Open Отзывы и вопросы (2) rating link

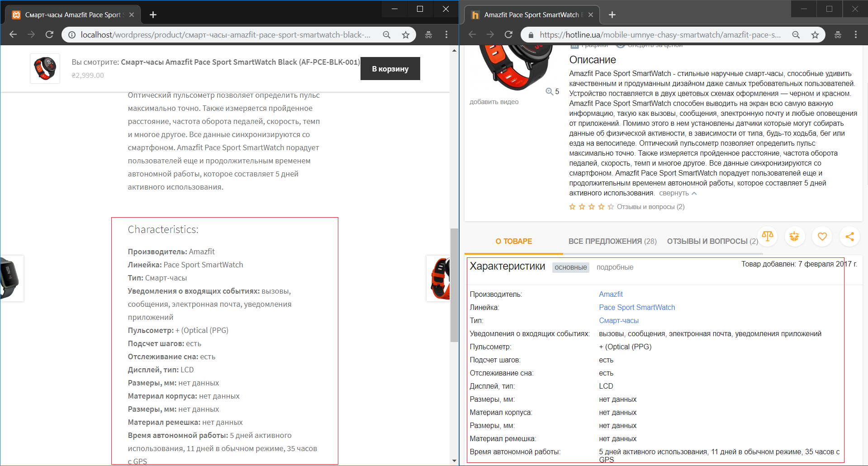[x=651, y=207]
